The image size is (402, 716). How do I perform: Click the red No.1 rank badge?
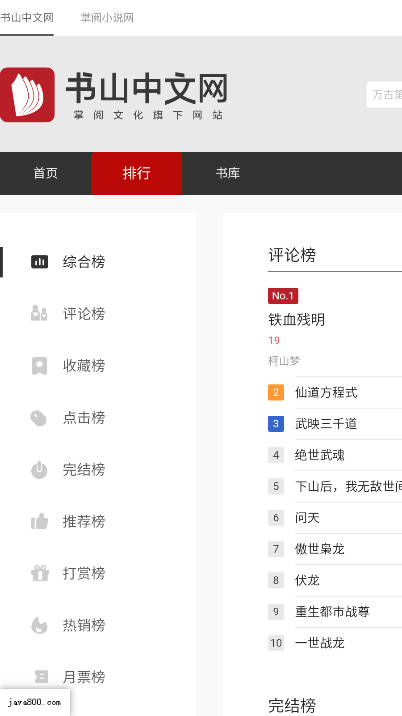(x=283, y=296)
